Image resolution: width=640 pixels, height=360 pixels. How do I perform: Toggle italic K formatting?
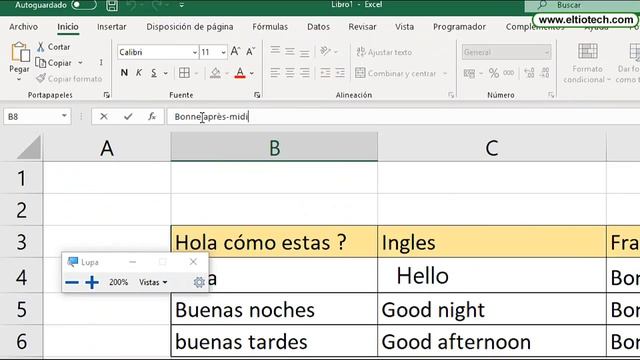click(139, 73)
